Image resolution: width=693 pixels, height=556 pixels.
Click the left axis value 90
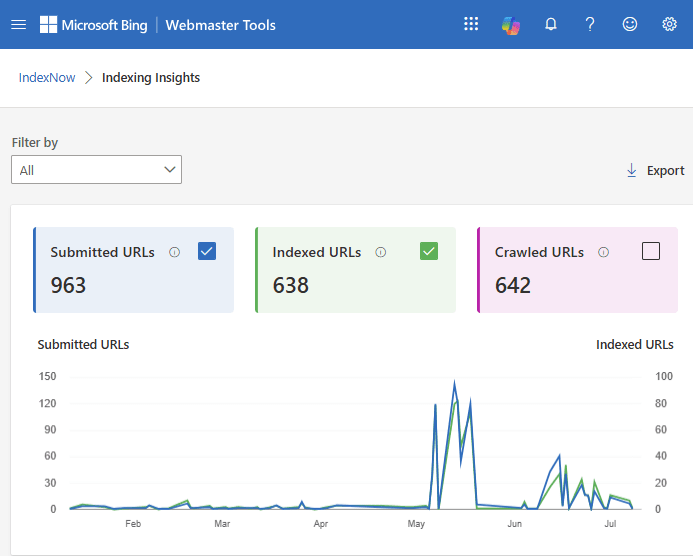coord(50,430)
